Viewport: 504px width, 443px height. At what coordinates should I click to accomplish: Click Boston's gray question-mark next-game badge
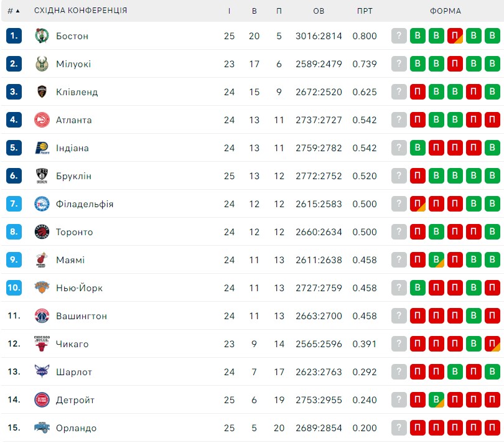point(399,35)
